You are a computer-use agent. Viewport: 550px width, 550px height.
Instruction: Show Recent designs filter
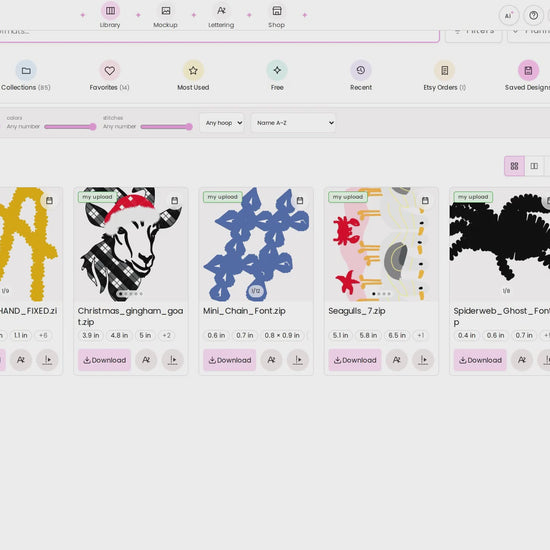361,76
